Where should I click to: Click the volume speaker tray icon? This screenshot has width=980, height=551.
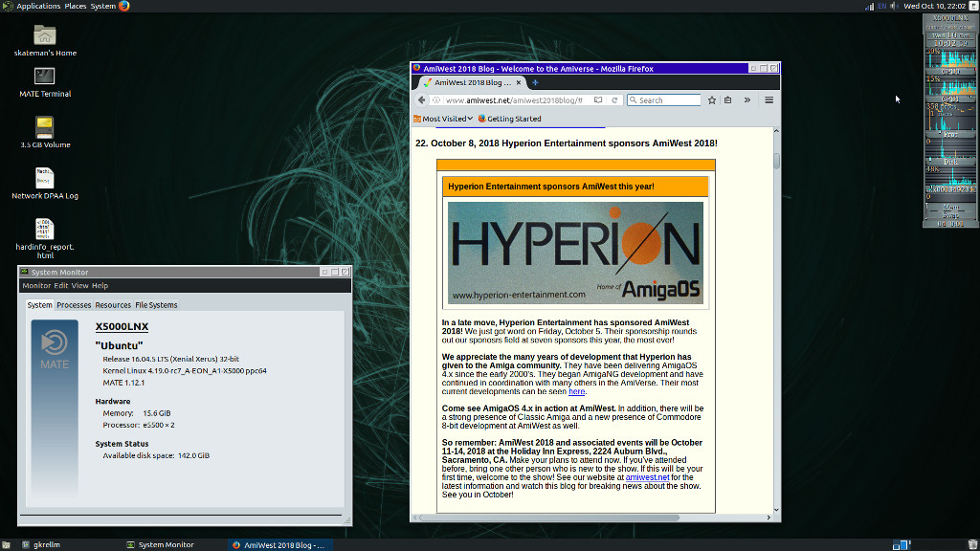pos(895,6)
